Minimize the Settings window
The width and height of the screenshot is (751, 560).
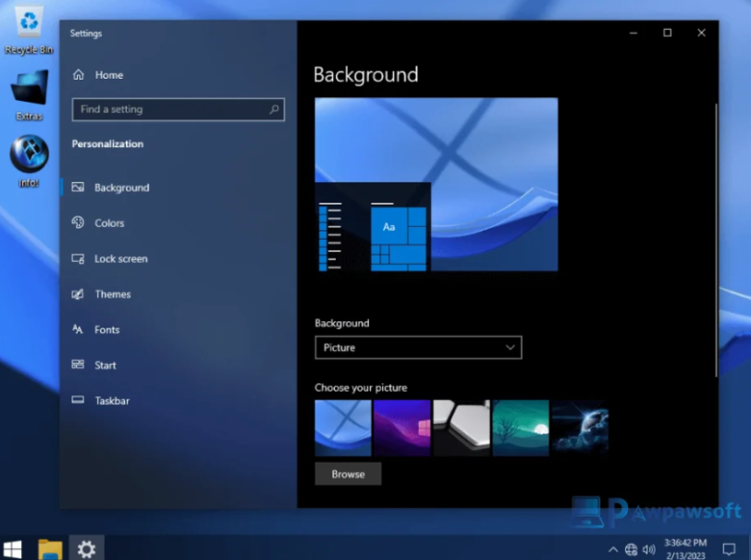click(634, 33)
